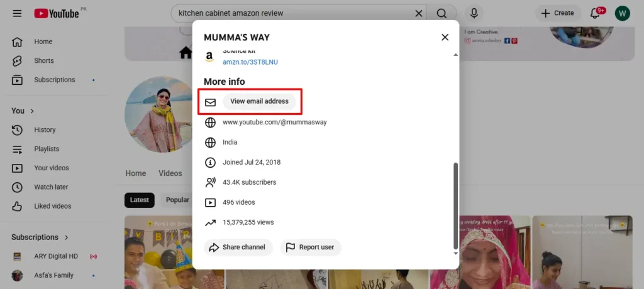Image resolution: width=644 pixels, height=289 pixels.
Task: Click in the search input field
Action: pyautogui.click(x=292, y=13)
